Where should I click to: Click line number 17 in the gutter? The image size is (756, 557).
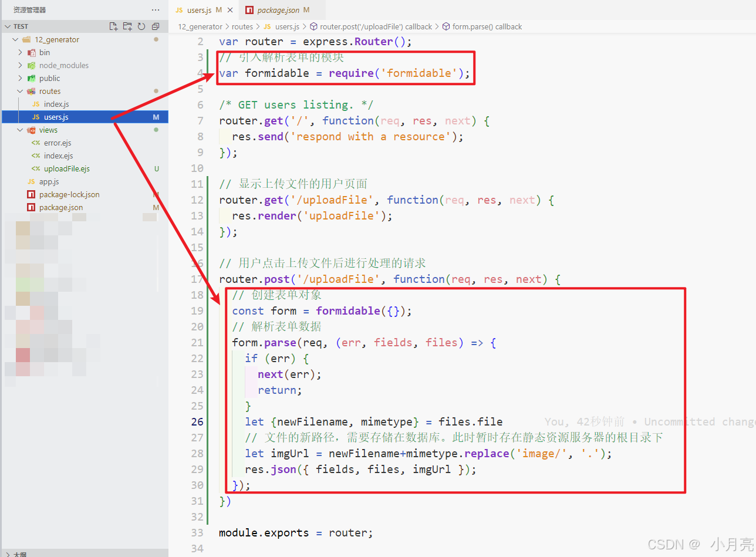(197, 279)
